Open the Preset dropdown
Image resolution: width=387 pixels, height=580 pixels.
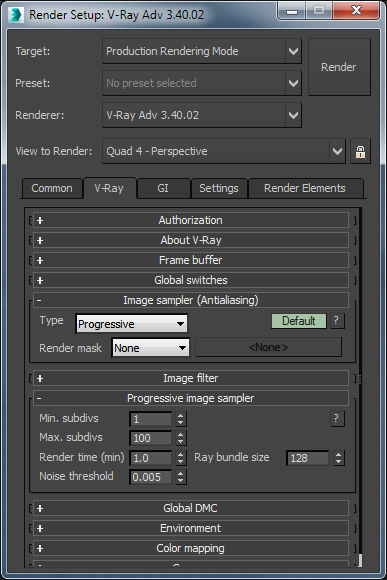pos(202,83)
